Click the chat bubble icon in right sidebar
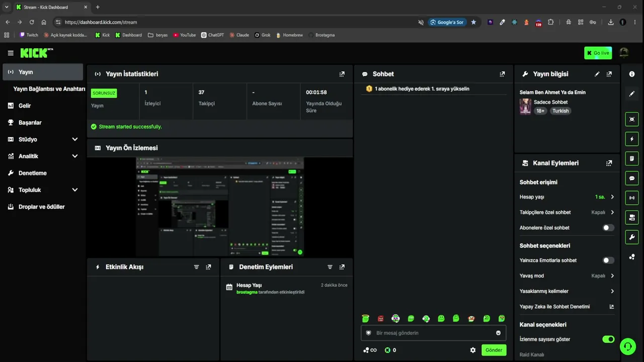This screenshot has height=362, width=644. pyautogui.click(x=632, y=178)
